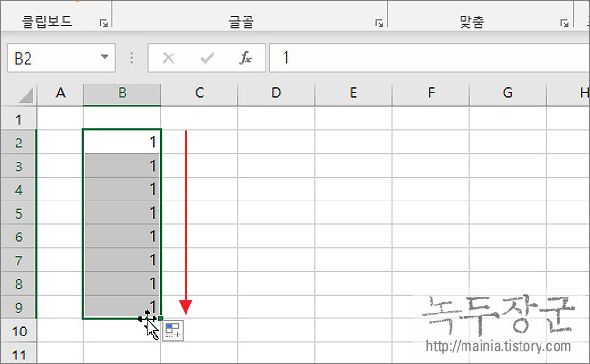590x364 pixels.
Task: Select row 8 header
Action: click(18, 283)
